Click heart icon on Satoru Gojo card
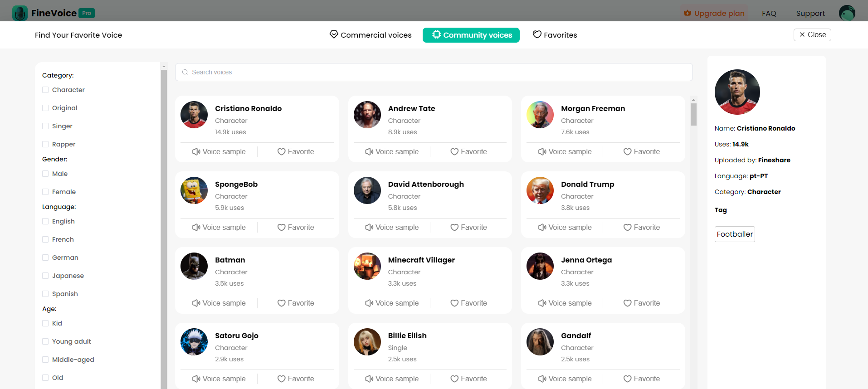This screenshot has height=389, width=868. (x=281, y=379)
